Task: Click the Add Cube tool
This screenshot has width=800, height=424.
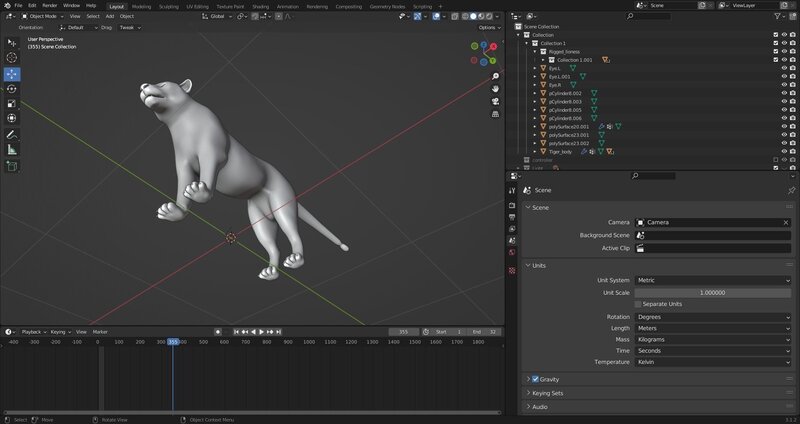Action: click(12, 165)
